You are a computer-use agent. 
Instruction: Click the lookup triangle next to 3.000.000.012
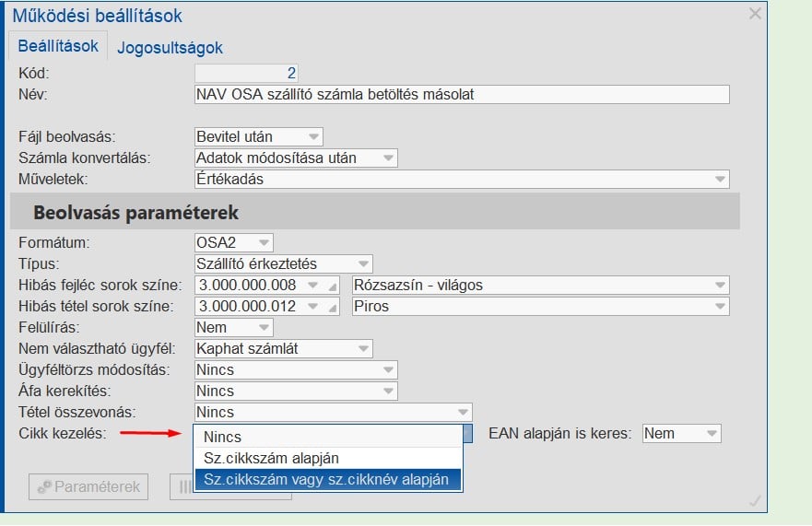[333, 308]
